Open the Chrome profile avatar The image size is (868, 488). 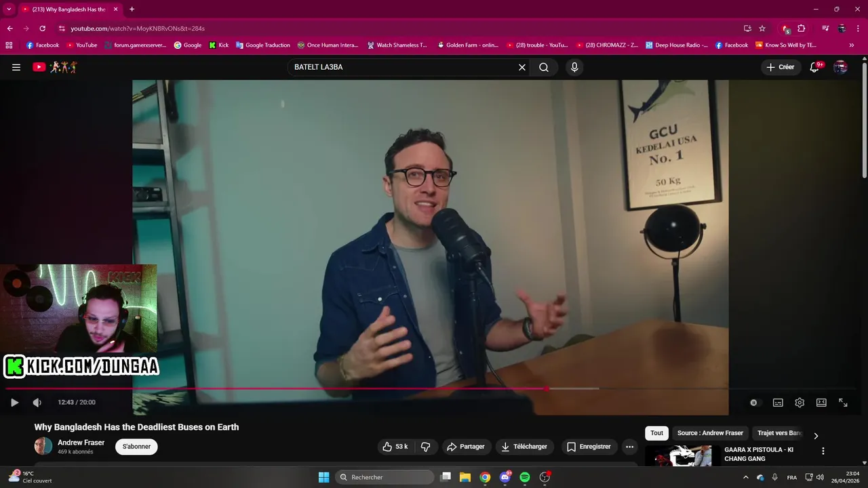pos(842,28)
